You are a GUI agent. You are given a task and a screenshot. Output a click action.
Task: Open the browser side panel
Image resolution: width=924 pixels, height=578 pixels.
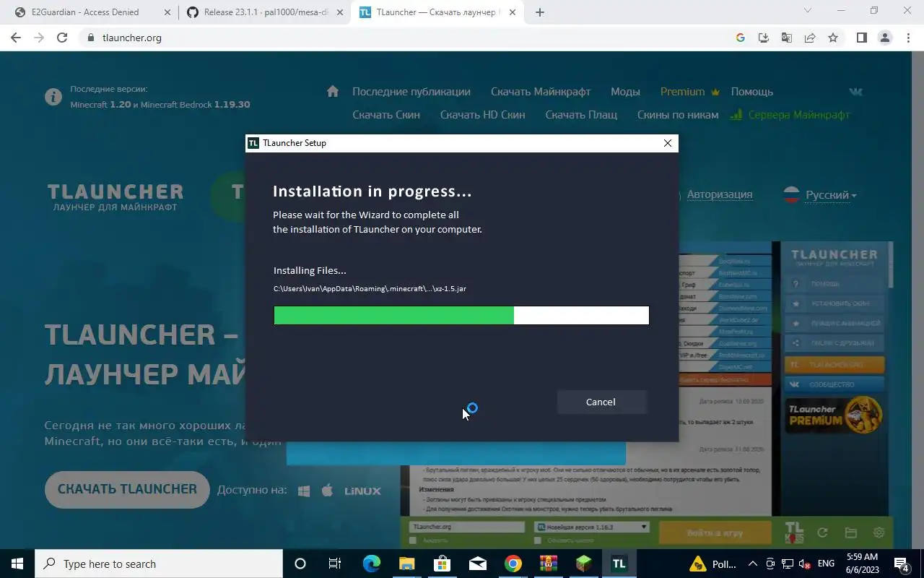tap(861, 38)
